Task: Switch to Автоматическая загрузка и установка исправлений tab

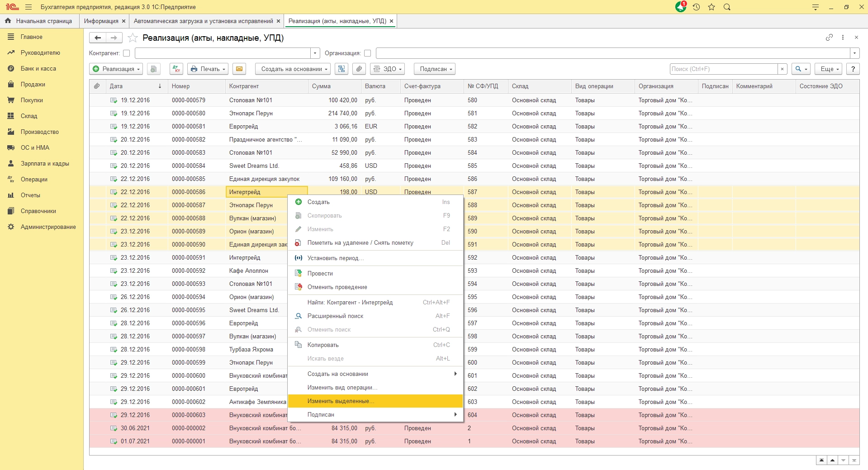Action: 203,21
